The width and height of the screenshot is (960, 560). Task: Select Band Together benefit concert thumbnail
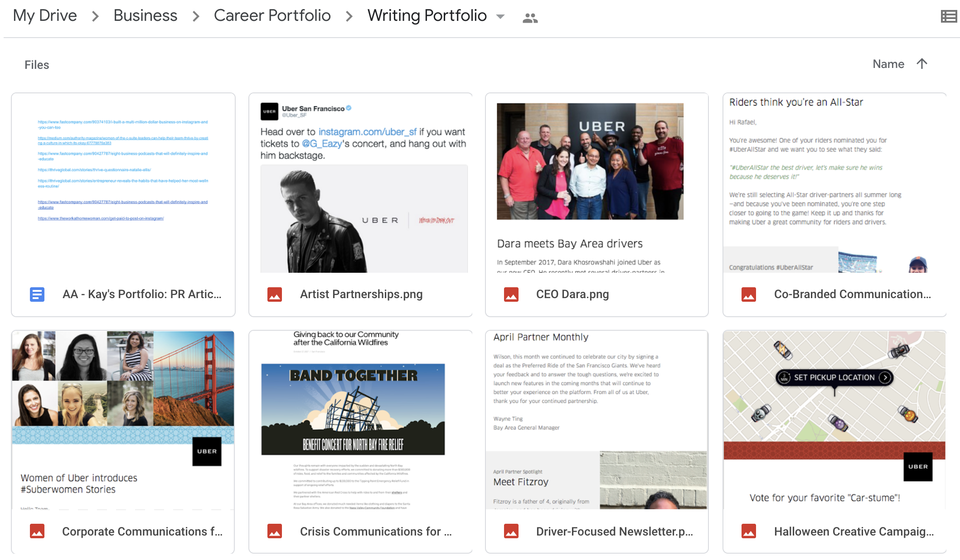click(x=361, y=420)
